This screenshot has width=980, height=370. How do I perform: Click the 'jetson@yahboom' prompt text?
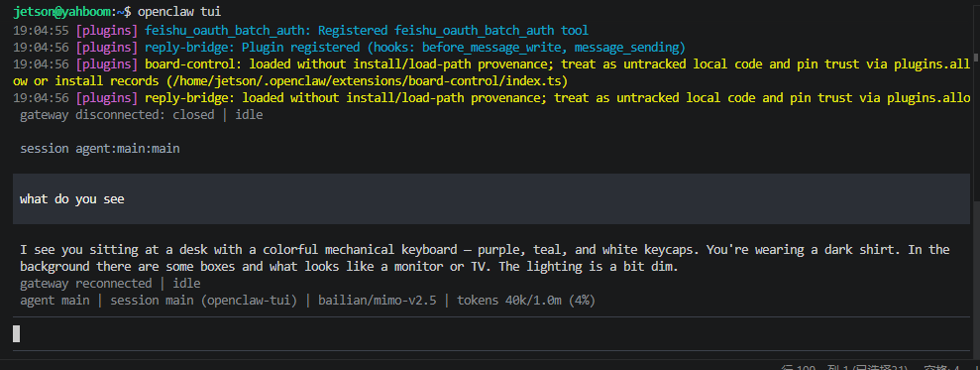(x=61, y=12)
